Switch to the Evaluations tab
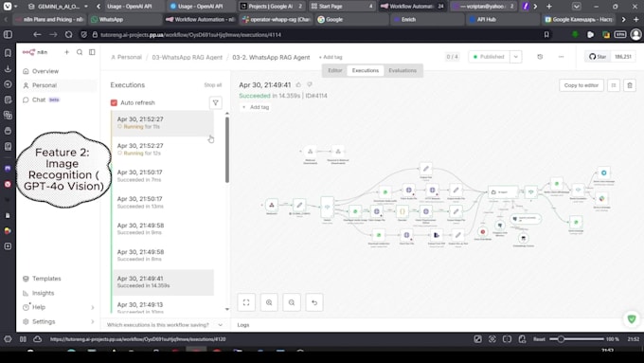 [402, 70]
